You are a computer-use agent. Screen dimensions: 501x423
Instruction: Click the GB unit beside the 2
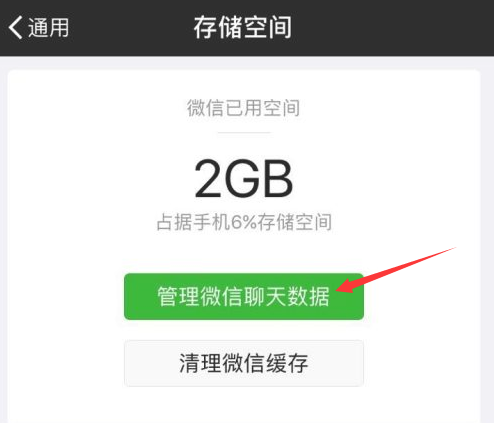[x=259, y=178]
